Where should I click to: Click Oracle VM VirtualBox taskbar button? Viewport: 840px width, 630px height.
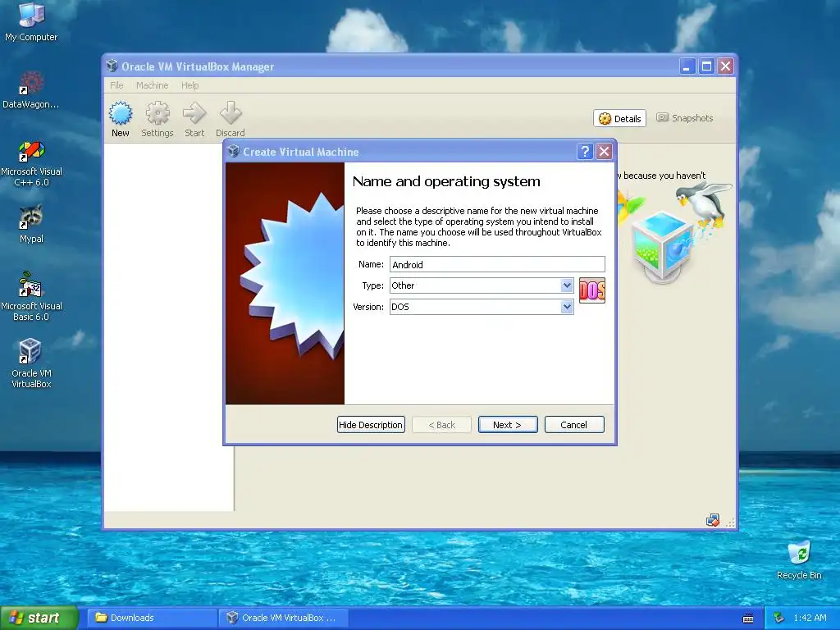(283, 618)
